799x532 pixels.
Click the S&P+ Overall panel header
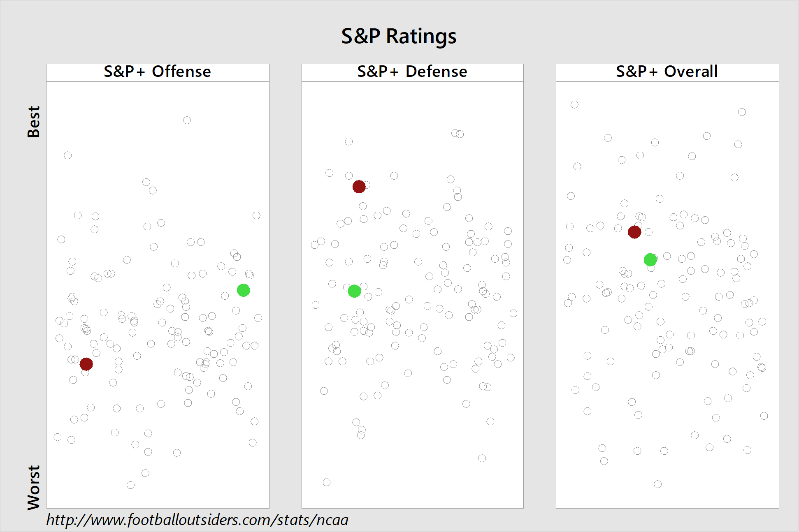667,72
